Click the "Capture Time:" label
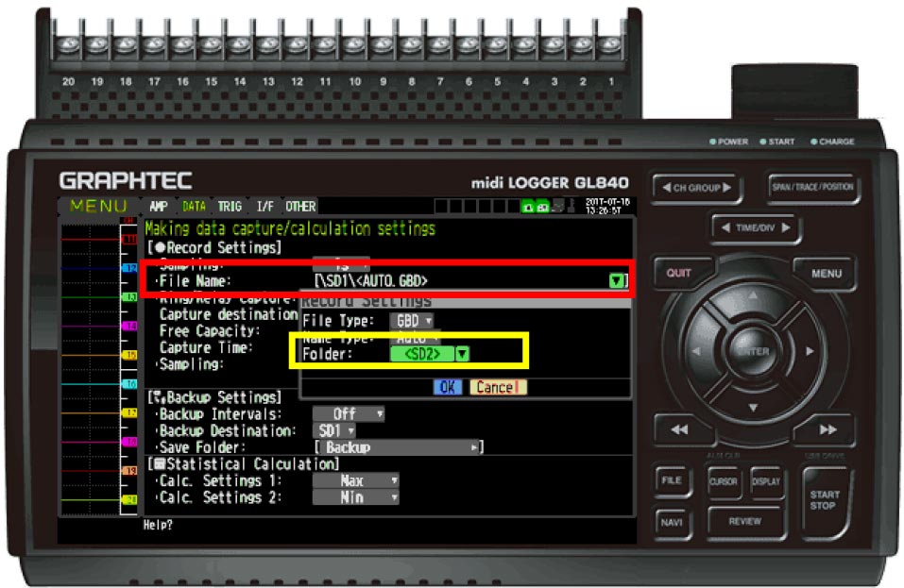This screenshot has height=588, width=904. coord(206,348)
